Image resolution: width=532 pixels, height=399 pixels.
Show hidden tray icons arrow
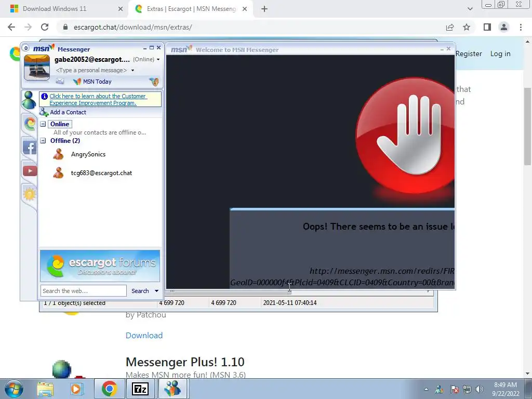(x=426, y=389)
